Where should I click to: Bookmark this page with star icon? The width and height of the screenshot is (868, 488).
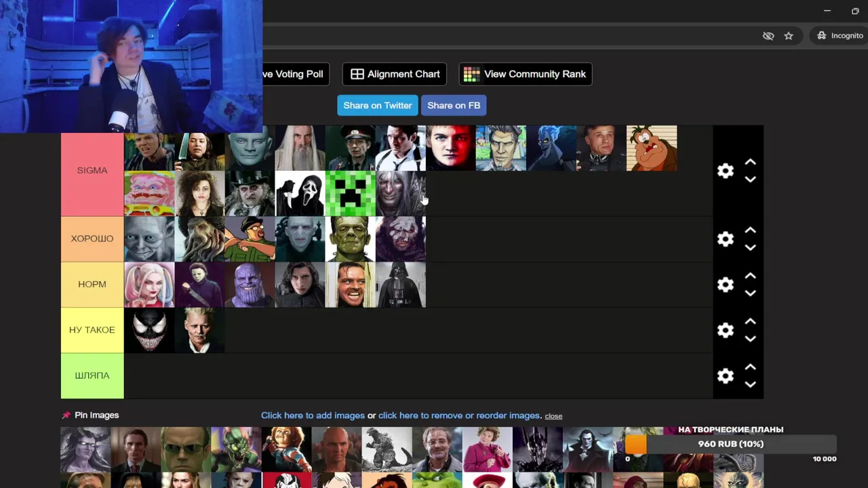pyautogui.click(x=789, y=36)
